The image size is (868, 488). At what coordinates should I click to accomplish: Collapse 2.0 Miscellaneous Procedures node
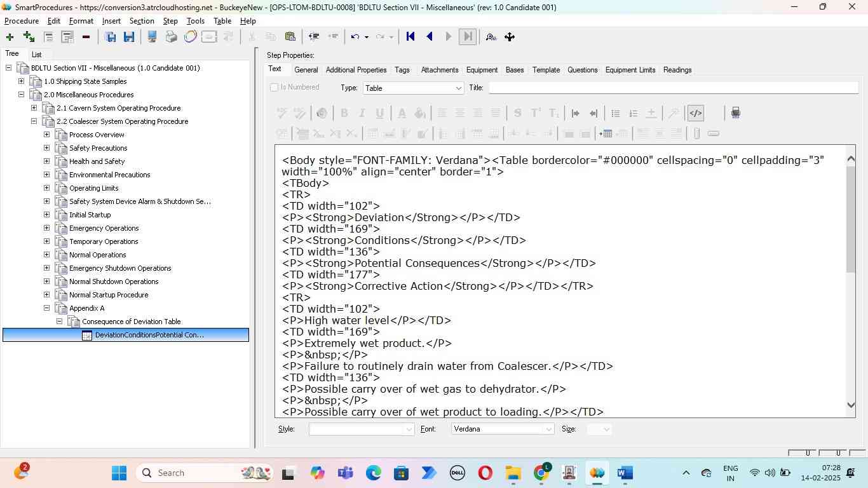point(21,95)
